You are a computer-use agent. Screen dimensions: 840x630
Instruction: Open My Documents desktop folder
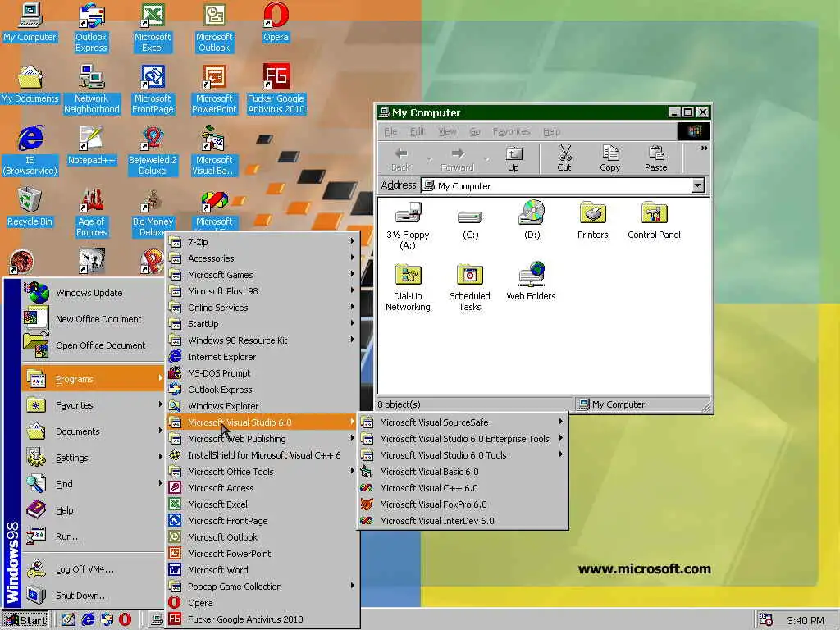(30, 84)
